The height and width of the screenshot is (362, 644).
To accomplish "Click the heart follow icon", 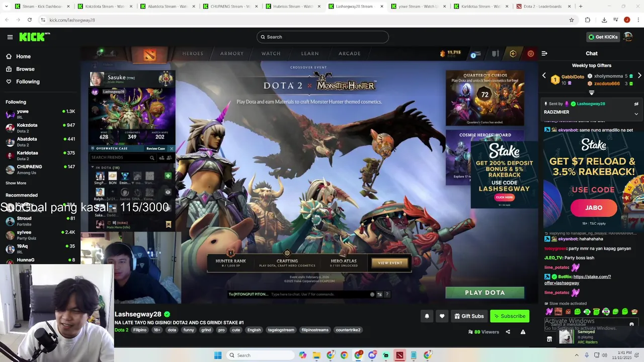I will (442, 316).
